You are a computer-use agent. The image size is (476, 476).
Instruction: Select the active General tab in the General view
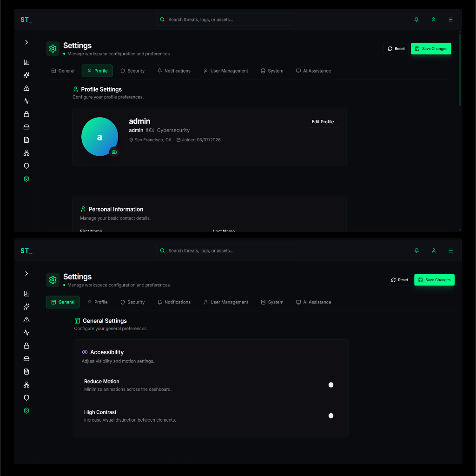(63, 302)
